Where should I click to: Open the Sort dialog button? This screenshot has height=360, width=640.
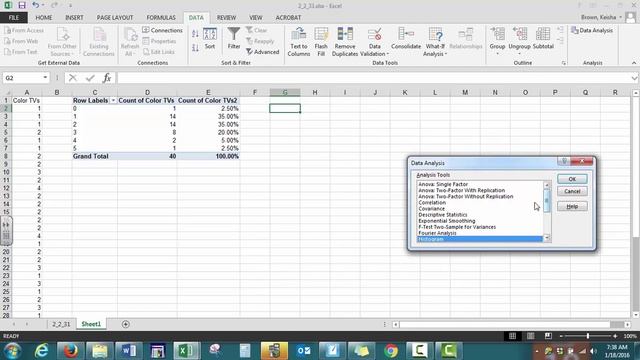tap(210, 39)
